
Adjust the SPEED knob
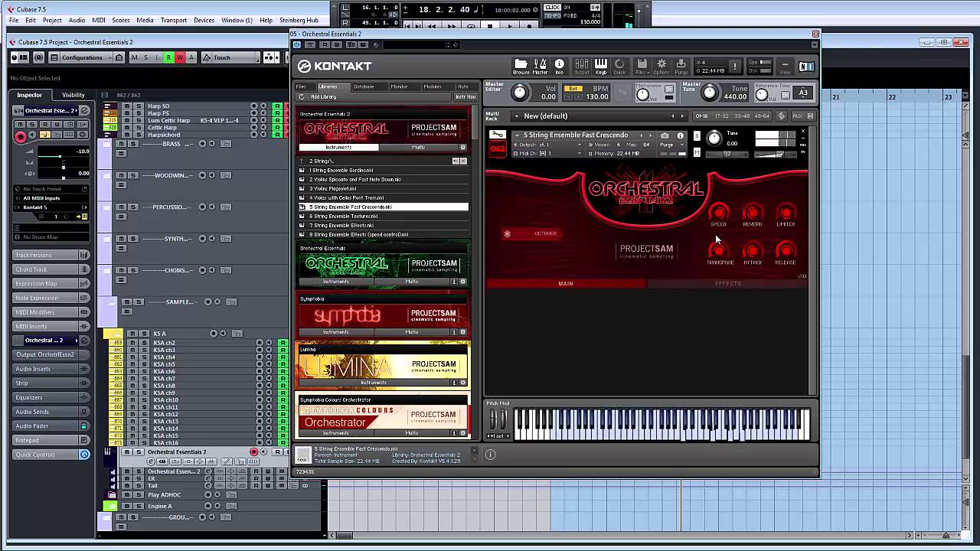click(x=718, y=212)
